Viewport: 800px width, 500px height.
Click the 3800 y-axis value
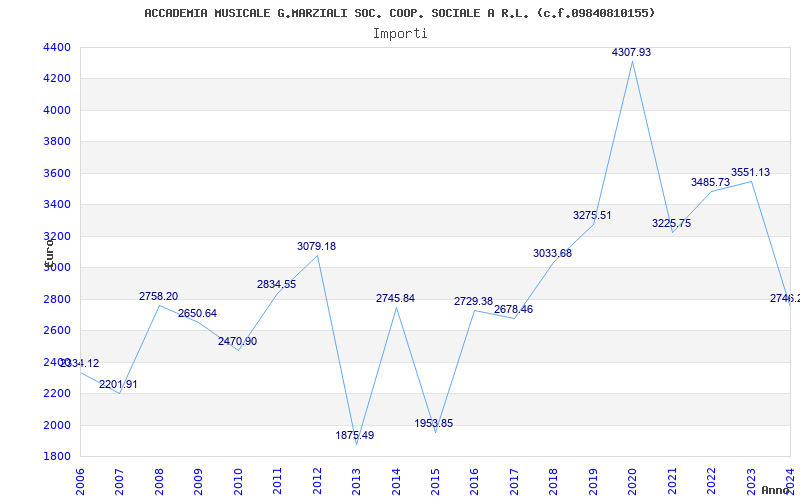57,141
